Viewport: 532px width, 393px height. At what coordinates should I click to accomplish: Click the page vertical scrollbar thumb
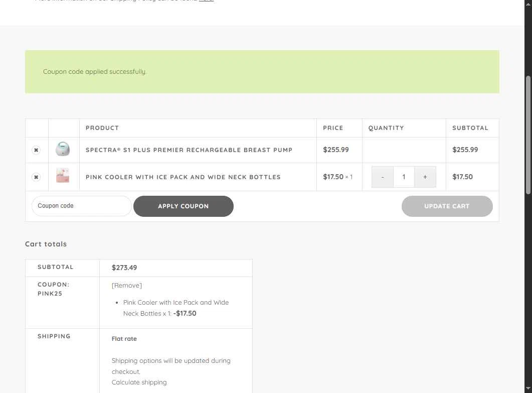click(x=528, y=135)
